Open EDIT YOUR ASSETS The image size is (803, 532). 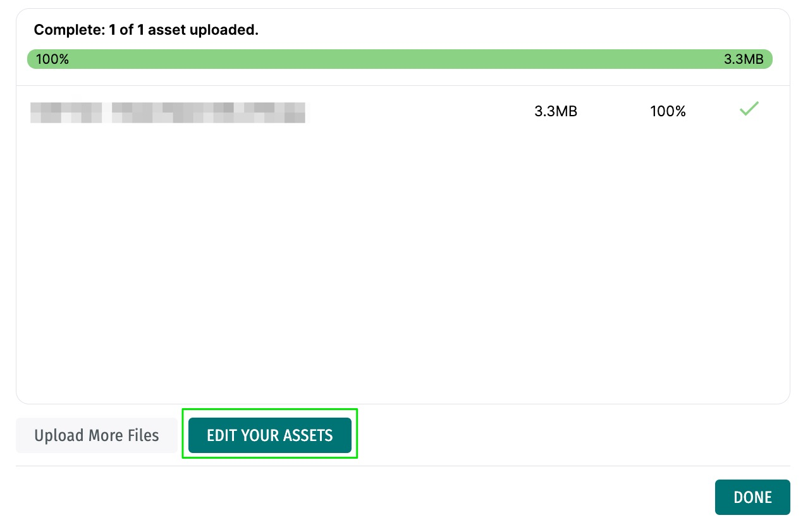pyautogui.click(x=269, y=435)
